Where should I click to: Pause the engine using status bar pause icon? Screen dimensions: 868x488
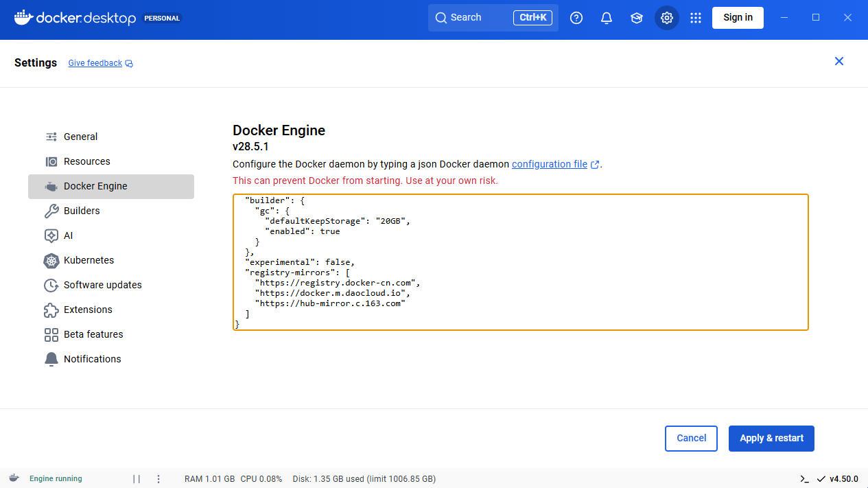[x=137, y=479]
